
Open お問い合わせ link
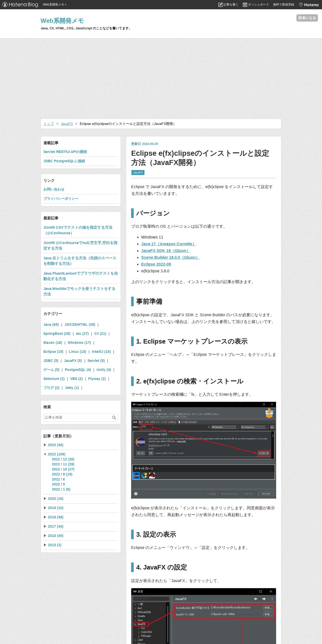[54, 189]
